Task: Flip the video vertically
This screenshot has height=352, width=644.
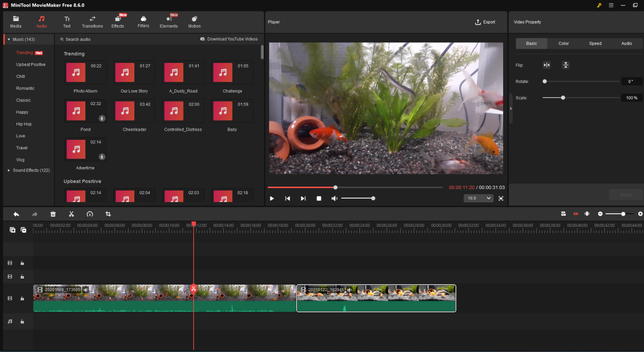Action: coord(566,65)
